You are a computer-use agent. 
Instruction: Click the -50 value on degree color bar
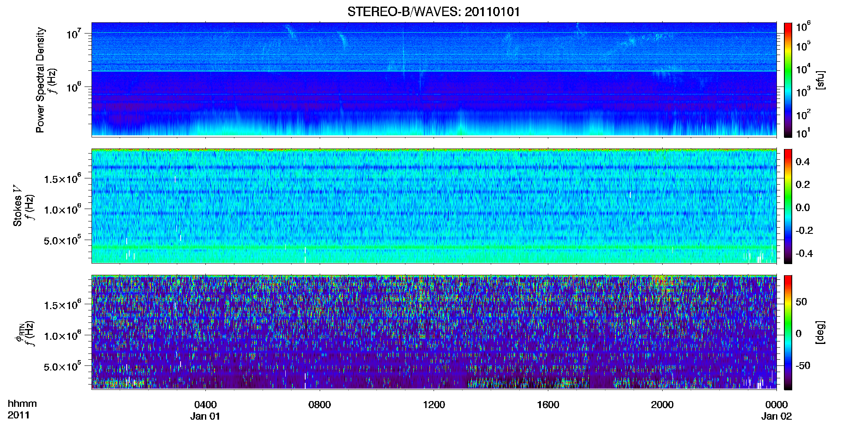point(803,365)
